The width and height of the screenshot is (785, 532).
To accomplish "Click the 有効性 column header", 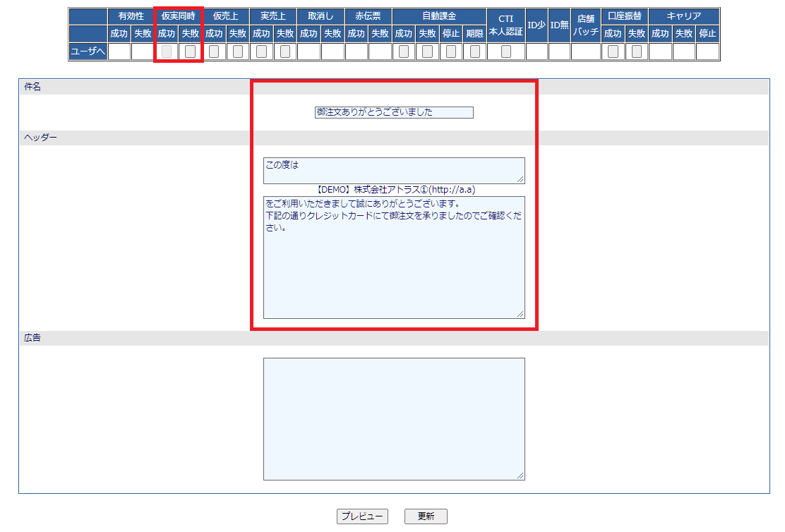I will [x=131, y=16].
